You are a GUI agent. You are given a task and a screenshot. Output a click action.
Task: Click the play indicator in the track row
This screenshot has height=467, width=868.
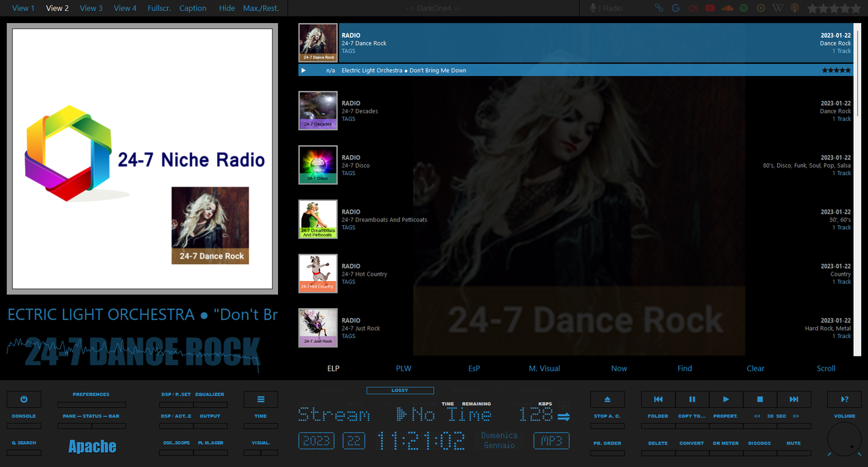tap(303, 71)
